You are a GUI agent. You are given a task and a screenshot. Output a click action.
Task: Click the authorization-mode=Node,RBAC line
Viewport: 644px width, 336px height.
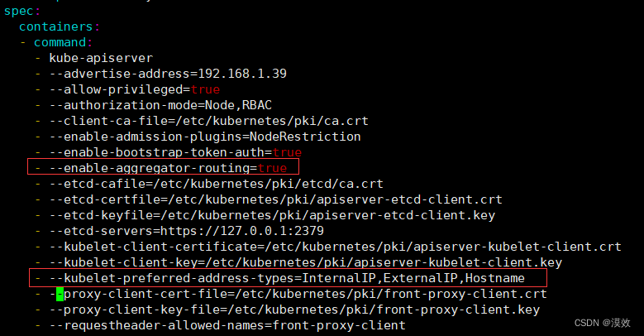pyautogui.click(x=160, y=104)
